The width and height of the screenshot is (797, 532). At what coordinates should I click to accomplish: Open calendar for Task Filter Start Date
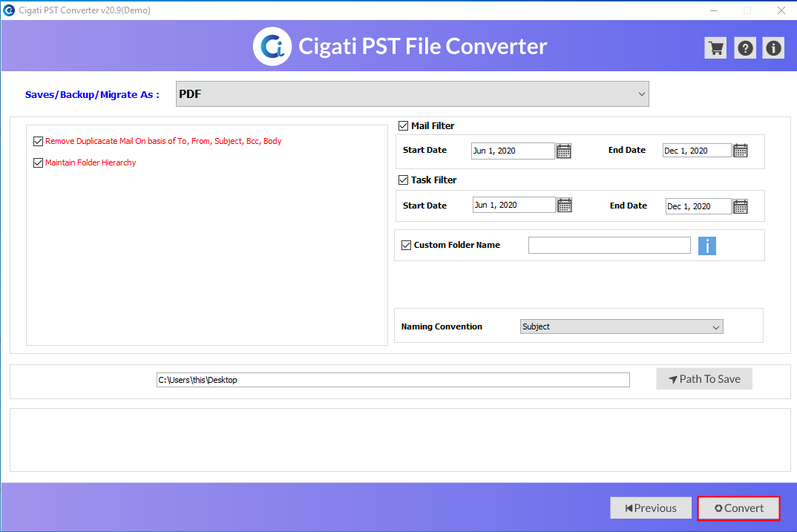click(565, 205)
